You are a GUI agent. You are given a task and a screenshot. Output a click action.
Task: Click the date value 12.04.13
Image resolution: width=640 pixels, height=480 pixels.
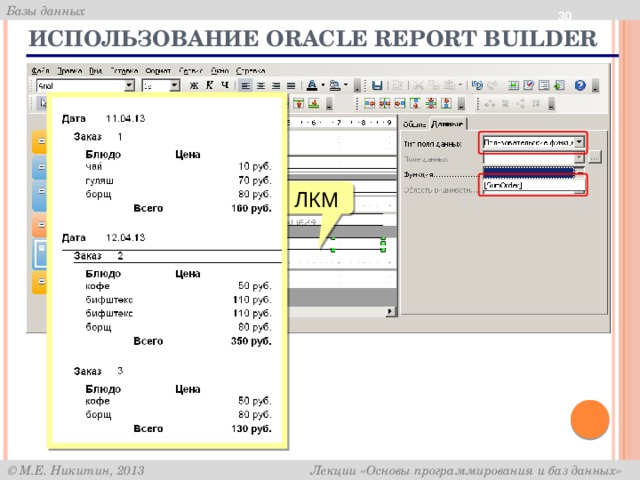coord(125,238)
